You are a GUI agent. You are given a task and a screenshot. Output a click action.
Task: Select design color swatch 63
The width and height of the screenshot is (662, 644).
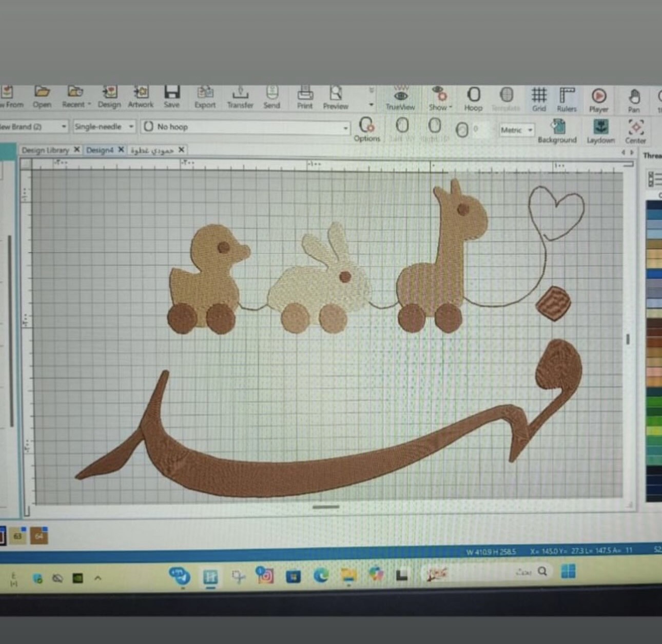(17, 536)
